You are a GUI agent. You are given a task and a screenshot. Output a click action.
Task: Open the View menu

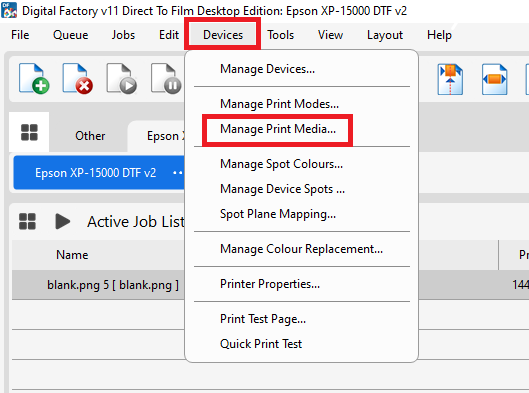click(x=330, y=35)
